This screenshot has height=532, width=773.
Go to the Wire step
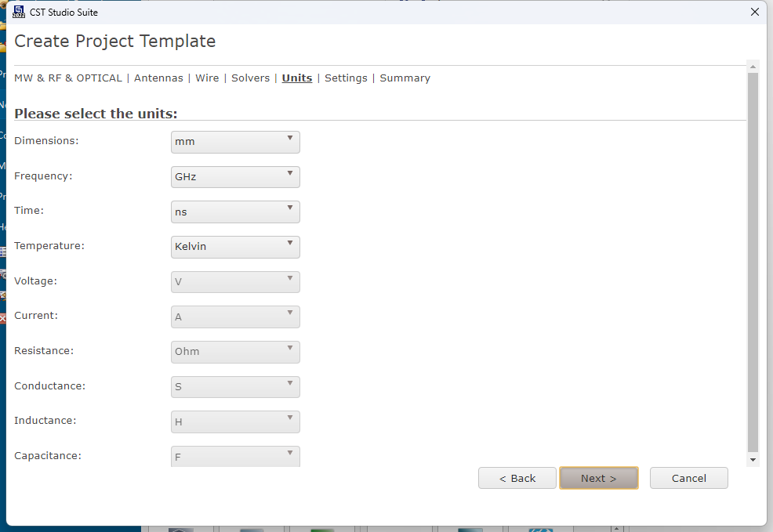coord(207,78)
